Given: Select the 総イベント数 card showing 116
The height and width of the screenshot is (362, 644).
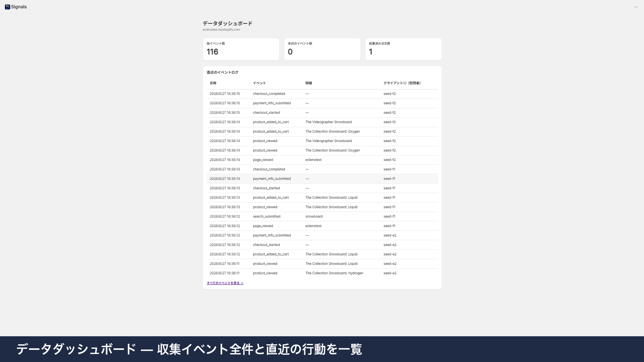Looking at the screenshot, I should coord(241,49).
